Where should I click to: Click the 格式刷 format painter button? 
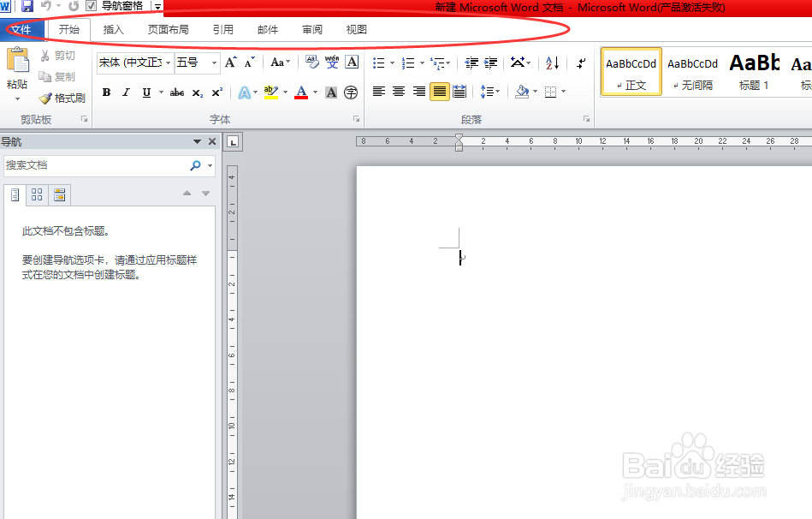(x=62, y=98)
